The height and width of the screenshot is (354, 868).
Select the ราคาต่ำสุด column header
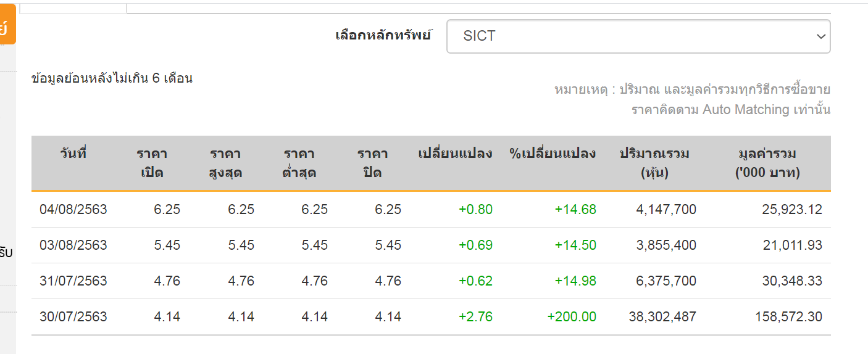point(299,163)
